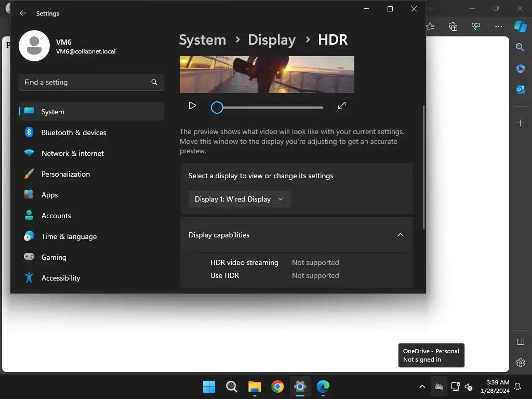Open Outlook in Edge sidebar
Image resolution: width=532 pixels, height=399 pixels.
[x=520, y=89]
